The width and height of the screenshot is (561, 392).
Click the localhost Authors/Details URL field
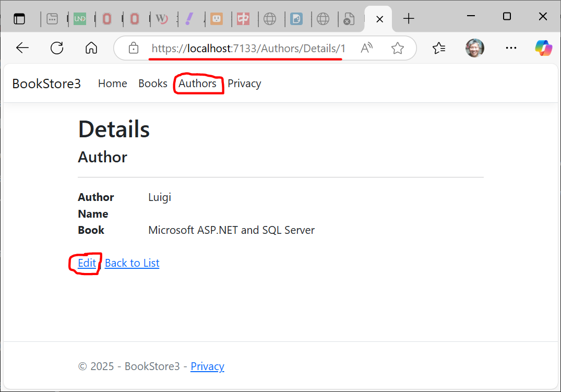click(x=248, y=49)
